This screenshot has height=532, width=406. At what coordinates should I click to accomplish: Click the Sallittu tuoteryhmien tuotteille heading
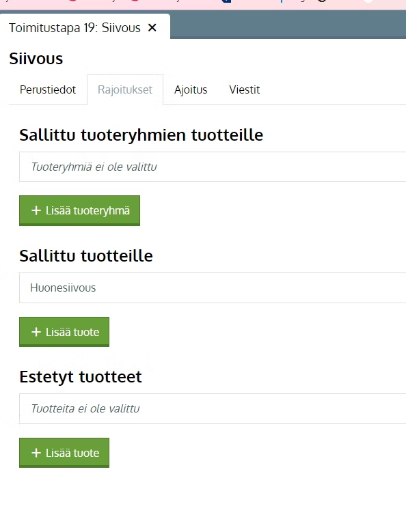tap(141, 135)
